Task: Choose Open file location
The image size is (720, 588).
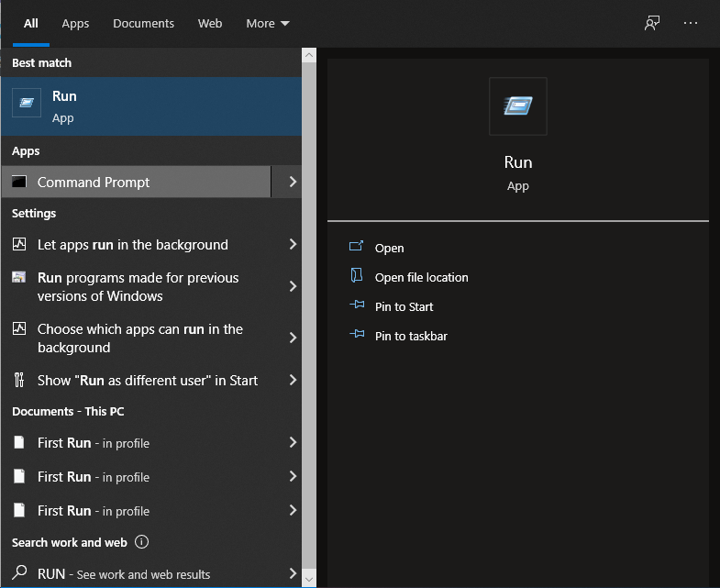Action: pyautogui.click(x=422, y=277)
